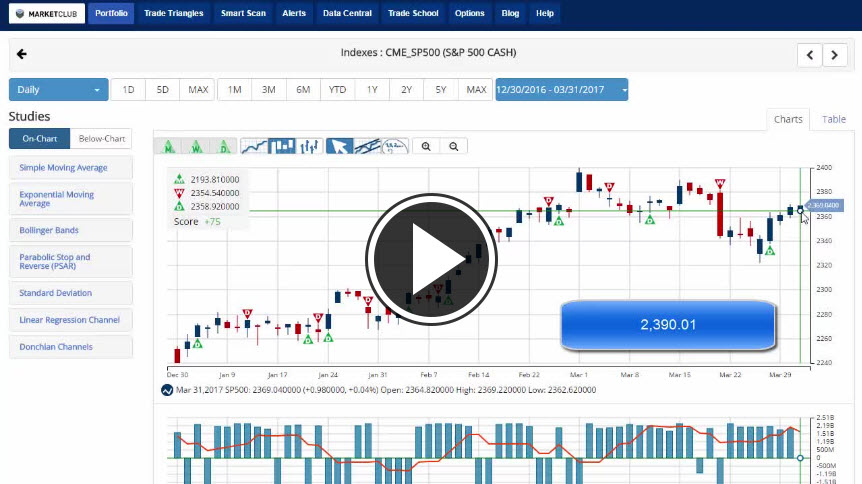Choose the intraday 5D range
This screenshot has height=484, width=862.
[x=162, y=90]
